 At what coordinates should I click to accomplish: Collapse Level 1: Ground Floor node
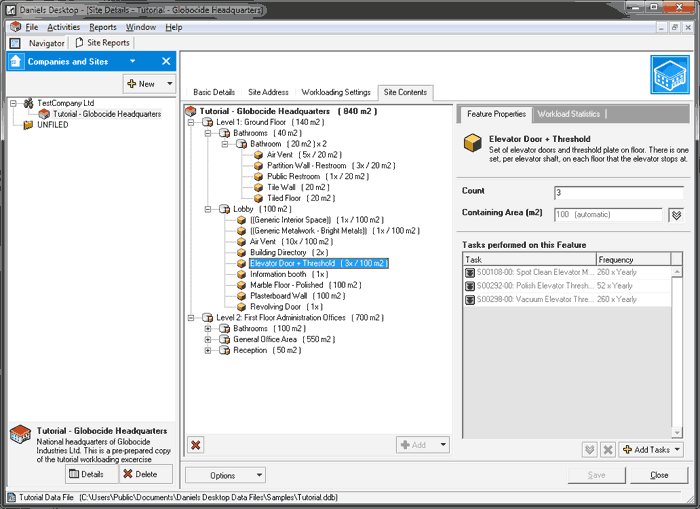pyautogui.click(x=191, y=122)
